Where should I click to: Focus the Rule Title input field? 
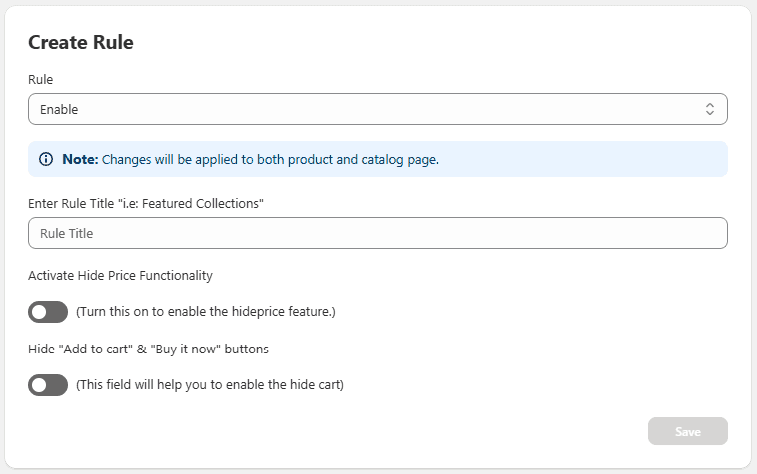tap(378, 233)
